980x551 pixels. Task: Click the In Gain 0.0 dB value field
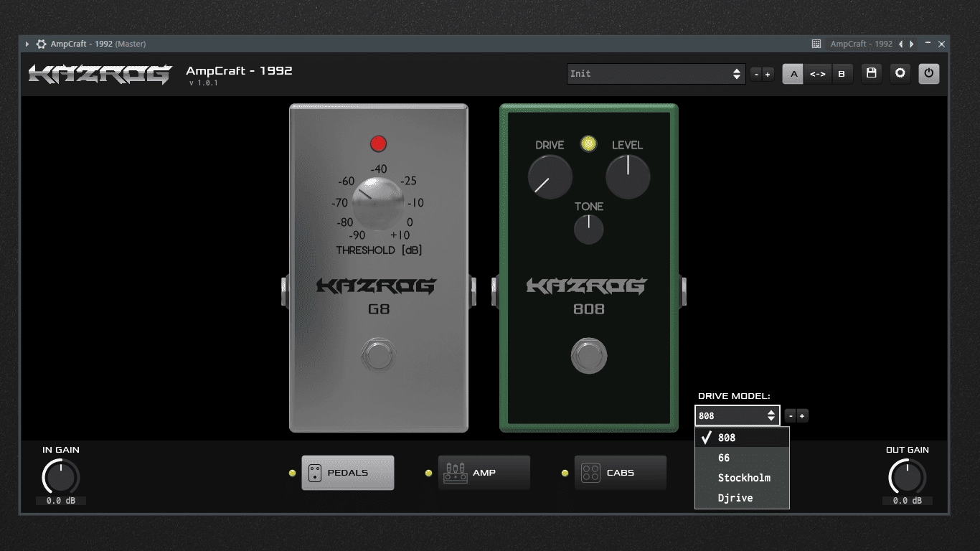61,501
